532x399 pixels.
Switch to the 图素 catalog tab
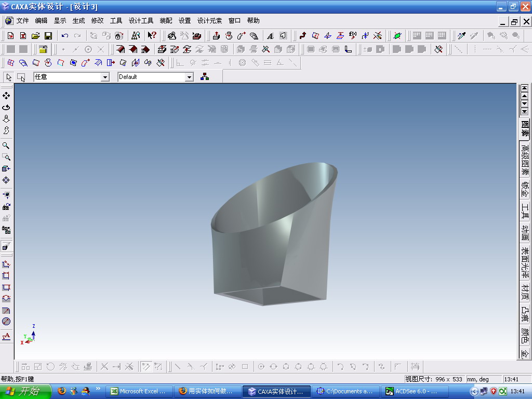[x=525, y=129]
